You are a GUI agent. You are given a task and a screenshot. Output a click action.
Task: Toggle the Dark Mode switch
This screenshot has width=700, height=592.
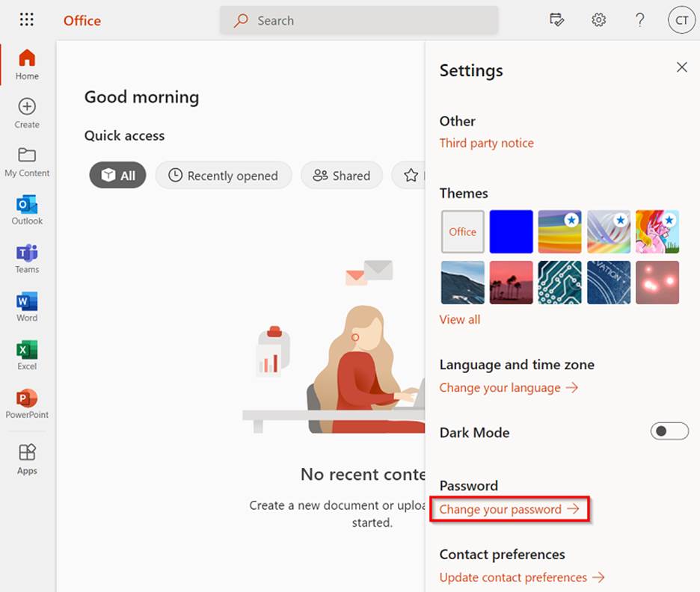tap(669, 431)
